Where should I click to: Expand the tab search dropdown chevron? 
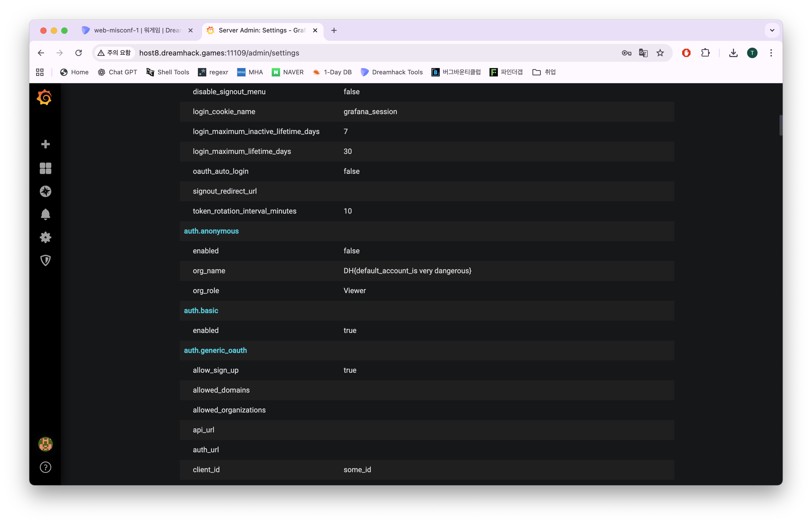tap(772, 30)
